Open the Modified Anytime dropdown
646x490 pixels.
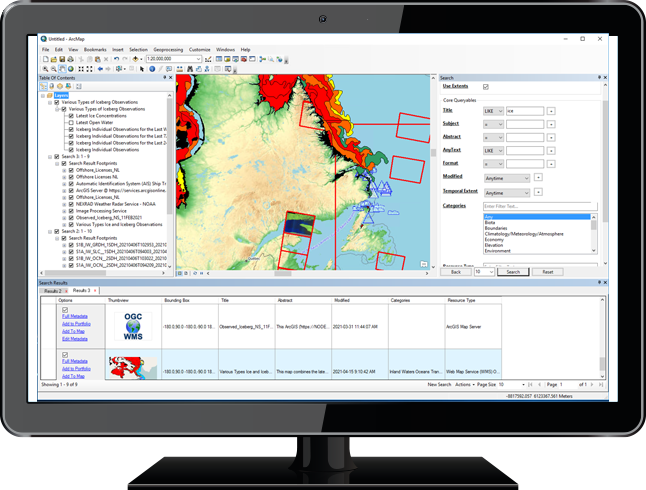(507, 178)
